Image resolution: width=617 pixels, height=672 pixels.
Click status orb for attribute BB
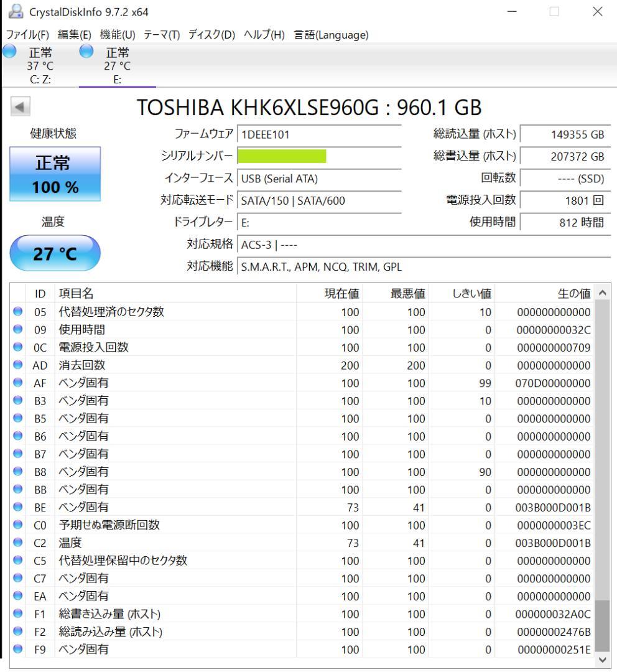point(17,489)
